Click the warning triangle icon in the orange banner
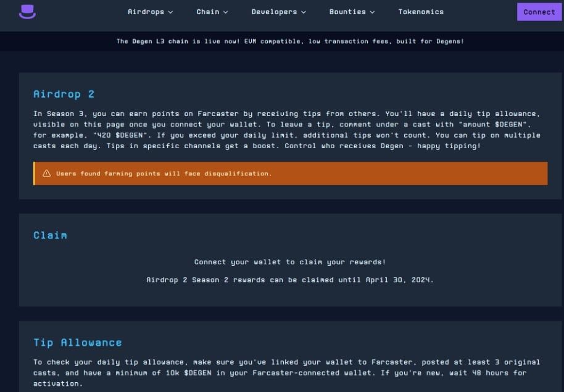Viewport: 564px width, 392px height. (x=47, y=173)
